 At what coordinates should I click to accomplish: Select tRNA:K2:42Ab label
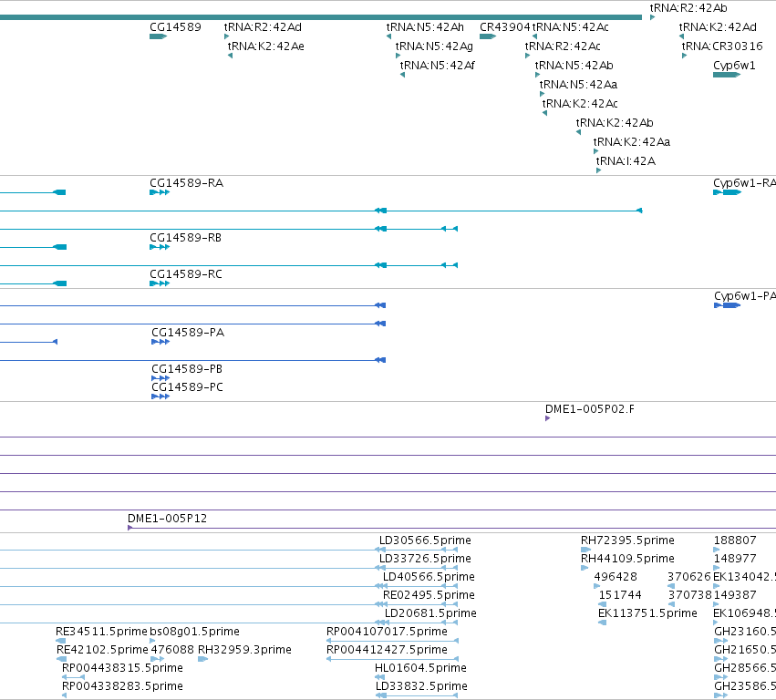coord(615,123)
